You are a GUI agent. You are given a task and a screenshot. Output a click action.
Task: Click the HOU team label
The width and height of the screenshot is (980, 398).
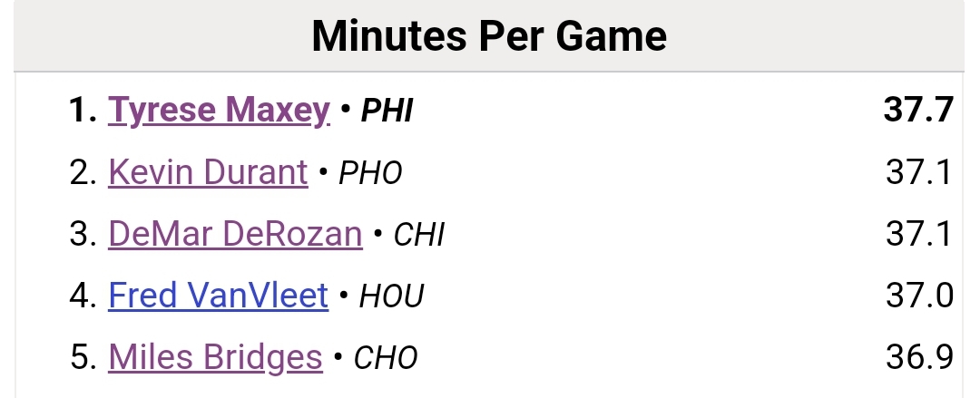391,296
